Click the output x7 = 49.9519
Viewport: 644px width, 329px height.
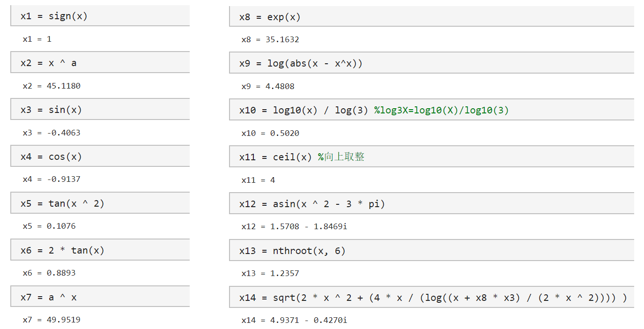pyautogui.click(x=52, y=320)
